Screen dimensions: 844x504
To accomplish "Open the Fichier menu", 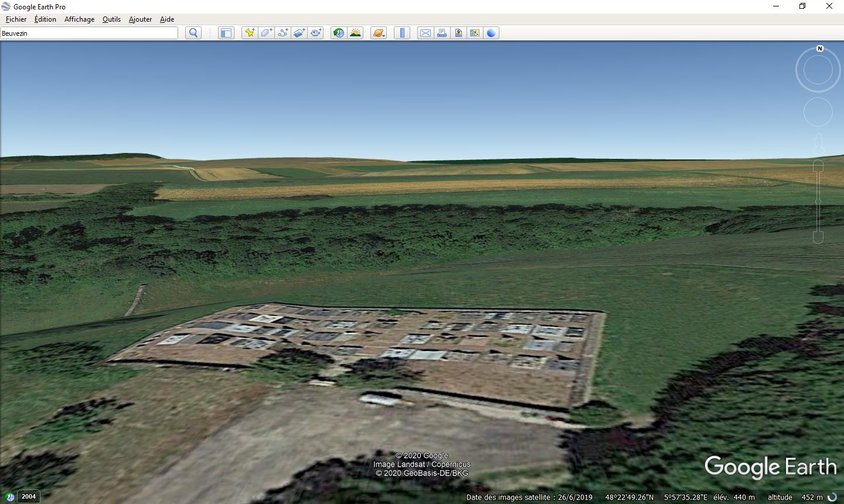I will coord(16,19).
